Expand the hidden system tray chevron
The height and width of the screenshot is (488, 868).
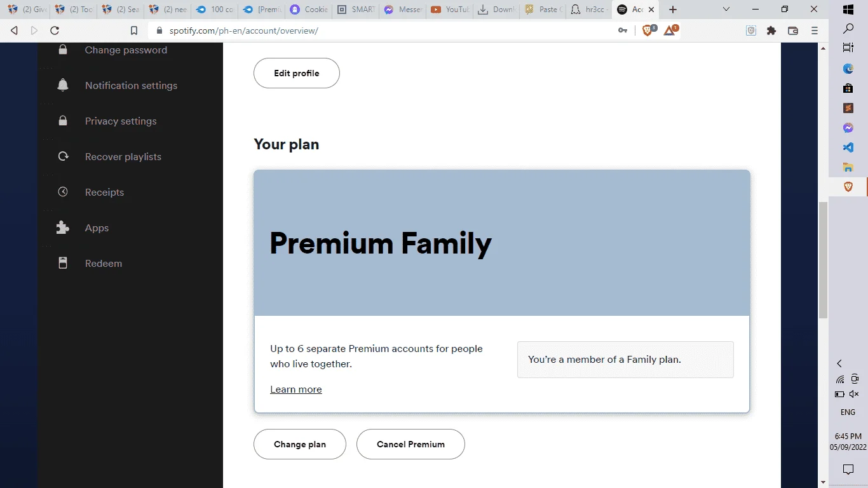coord(839,363)
